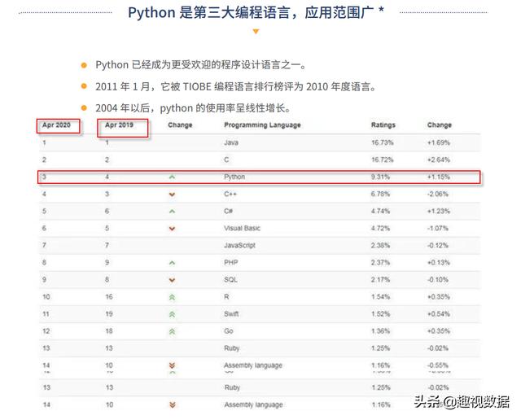Viewport: 521px width, 420px height.
Task: Click the green up arrow in PHP row
Action: [172, 263]
